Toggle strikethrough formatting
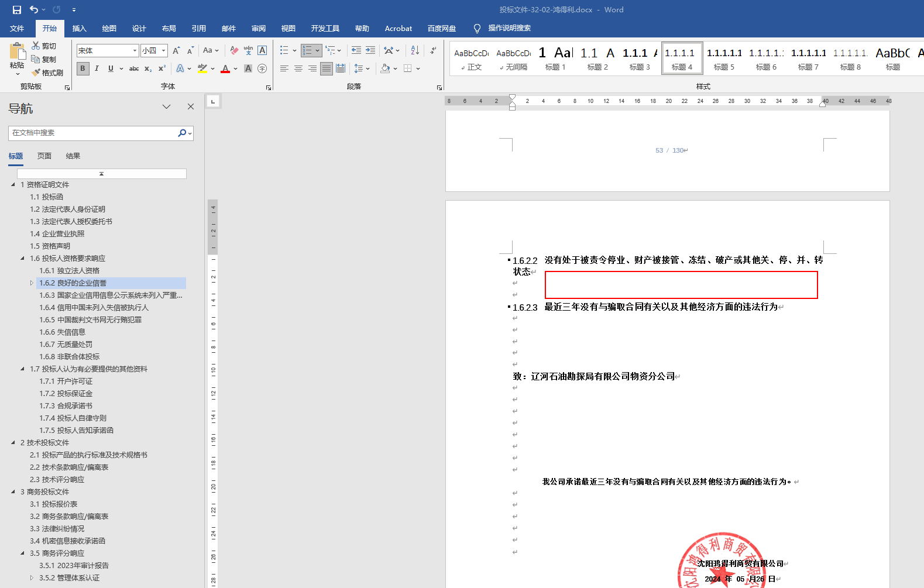 pyautogui.click(x=134, y=68)
